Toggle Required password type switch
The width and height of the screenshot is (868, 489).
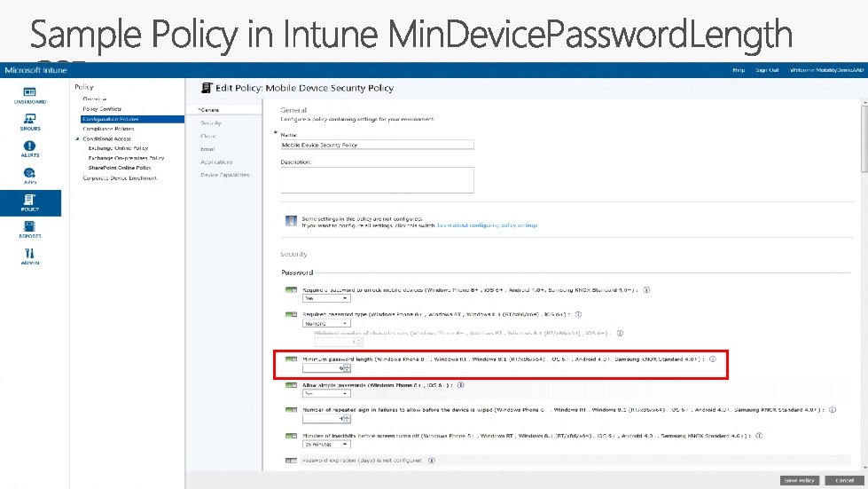pos(291,314)
